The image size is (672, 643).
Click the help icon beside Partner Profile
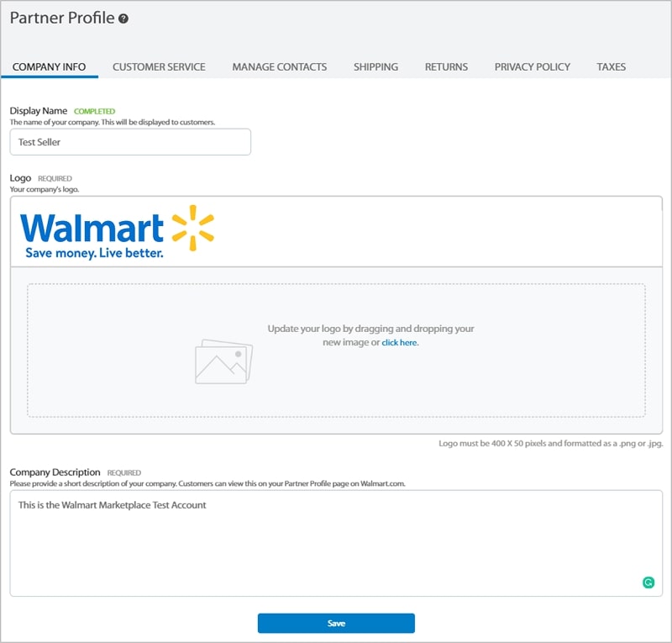(123, 18)
